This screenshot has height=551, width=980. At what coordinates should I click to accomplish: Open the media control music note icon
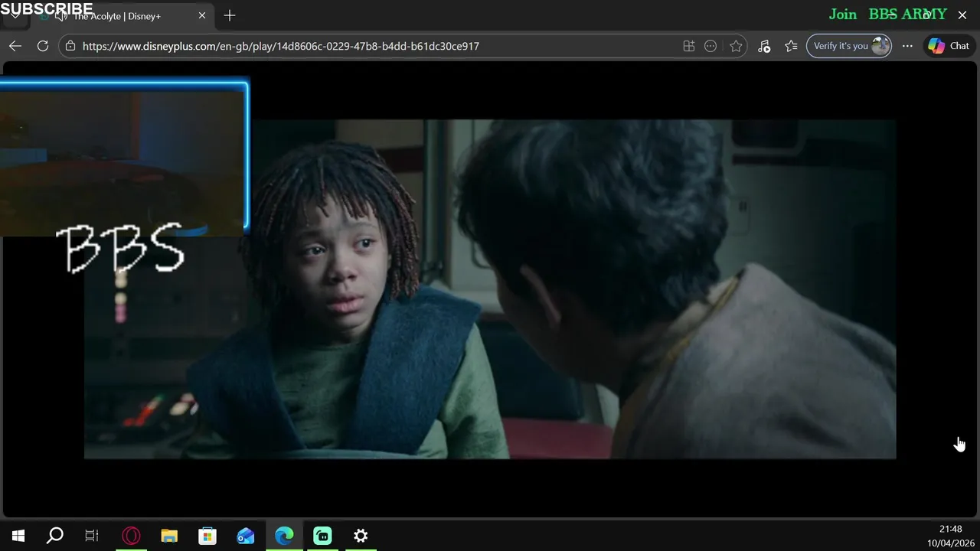pos(764,46)
